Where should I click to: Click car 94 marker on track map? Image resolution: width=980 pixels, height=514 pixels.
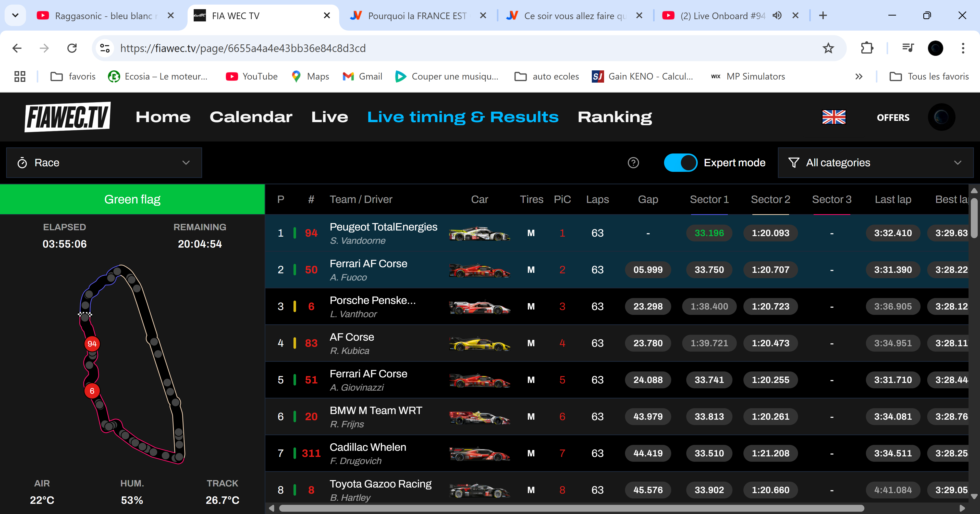pyautogui.click(x=92, y=344)
